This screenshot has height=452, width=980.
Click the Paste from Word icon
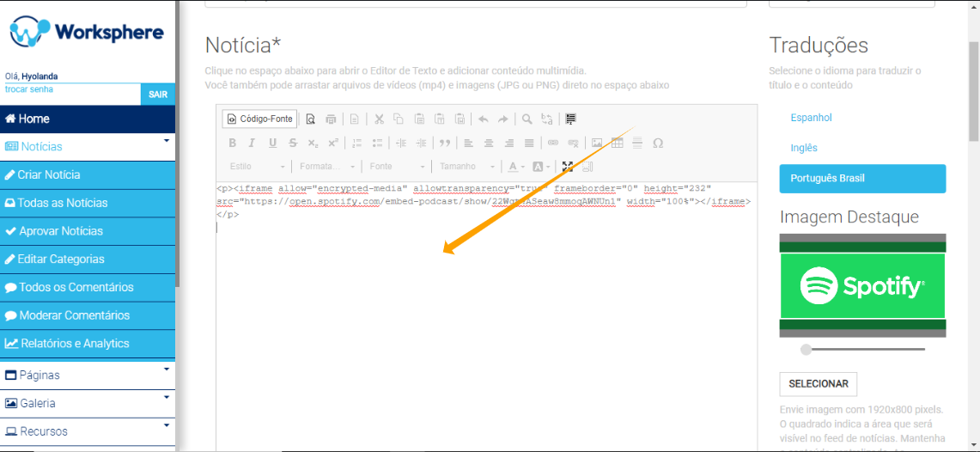tap(460, 119)
